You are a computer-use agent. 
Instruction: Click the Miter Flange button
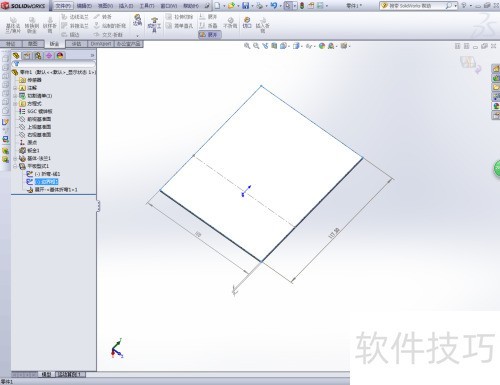pos(75,26)
